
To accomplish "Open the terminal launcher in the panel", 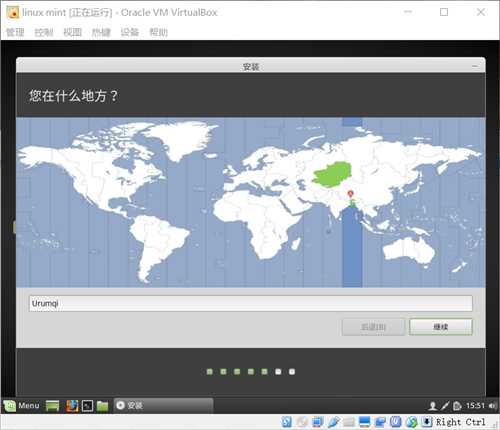I will (87, 406).
